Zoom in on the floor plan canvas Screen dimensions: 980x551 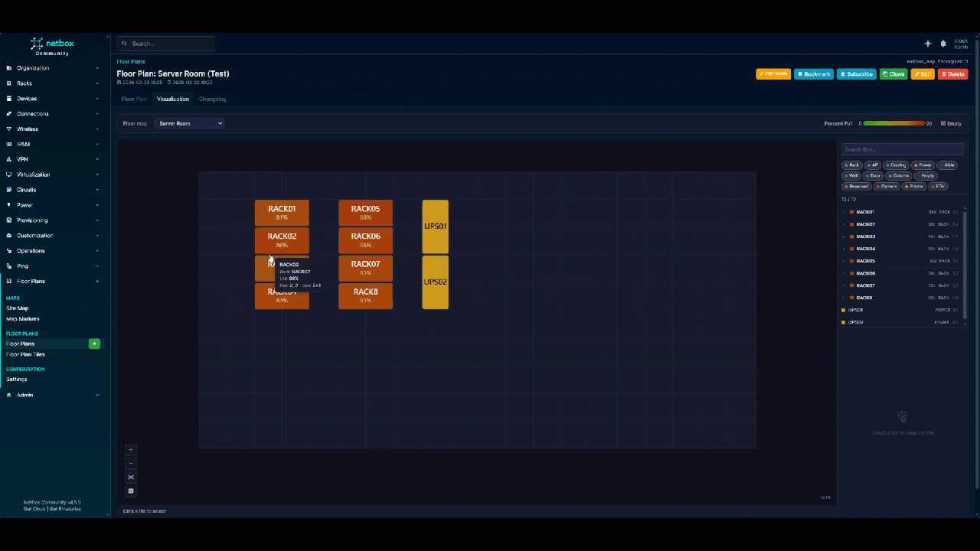pos(131,450)
